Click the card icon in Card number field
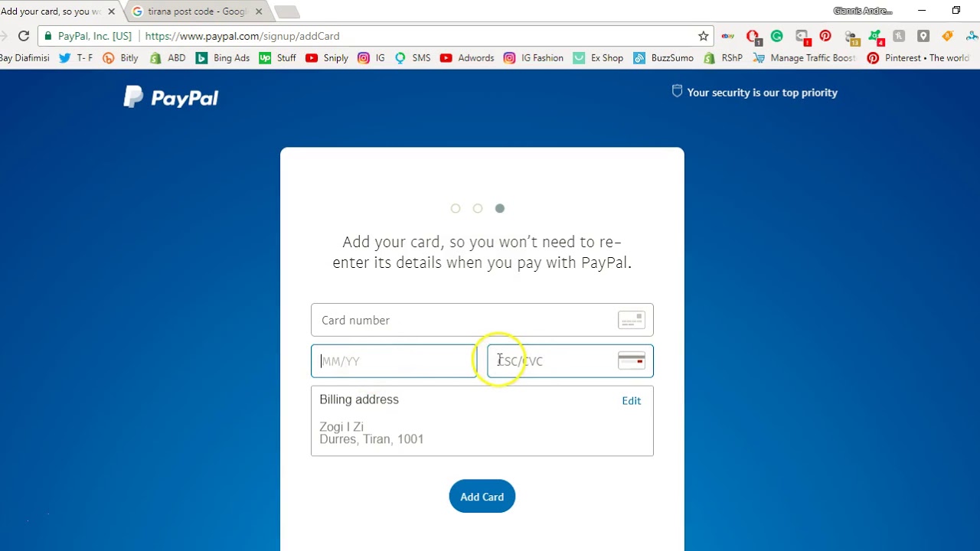Screen dimensions: 980x551 click(631, 320)
